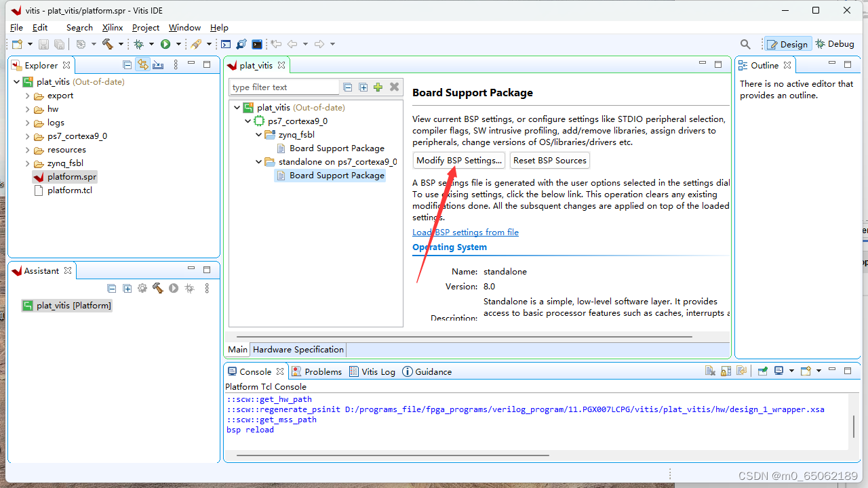Enable Scroll Lock in the Console
Image resolution: width=868 pixels, height=488 pixels.
[726, 371]
